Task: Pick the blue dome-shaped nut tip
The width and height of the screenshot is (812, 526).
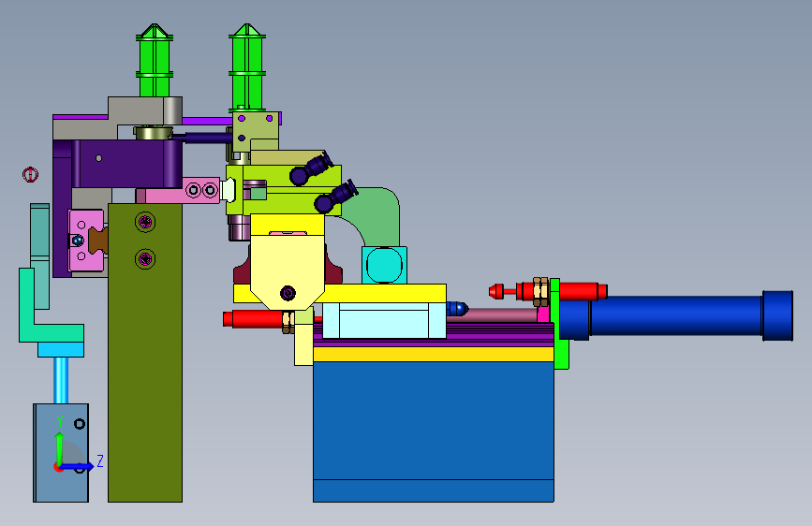Action: [458, 309]
